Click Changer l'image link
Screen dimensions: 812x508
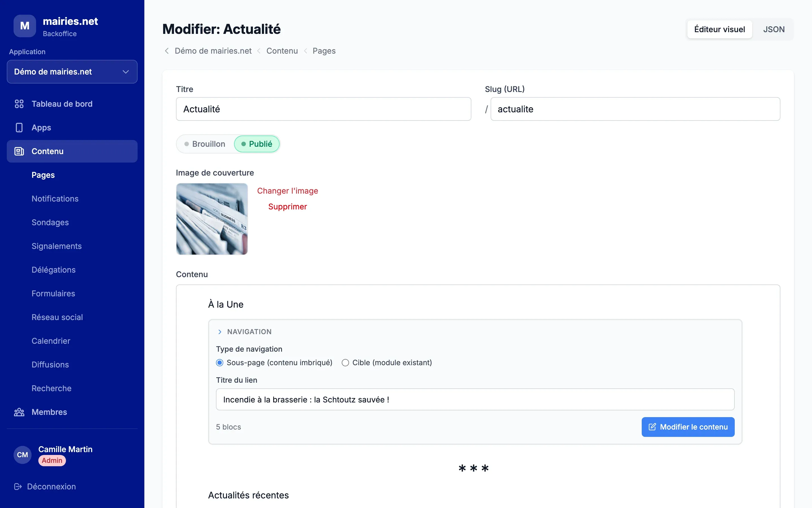pos(288,191)
